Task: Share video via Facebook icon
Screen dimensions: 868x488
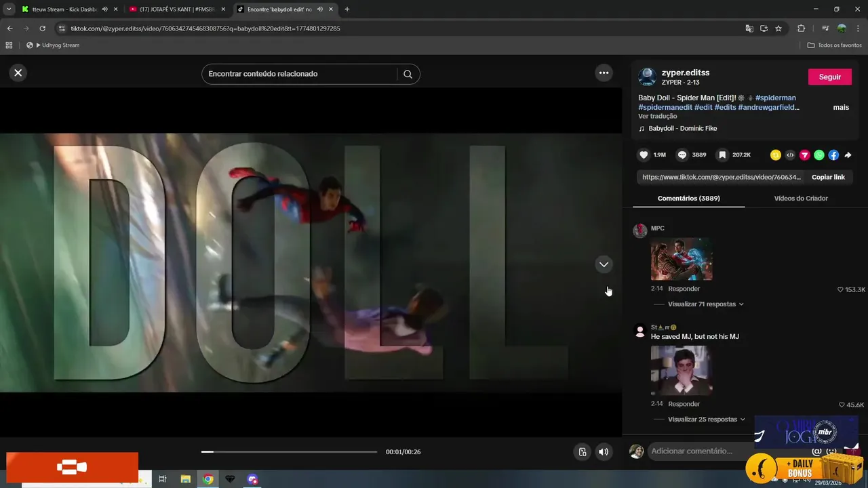Action: point(833,155)
